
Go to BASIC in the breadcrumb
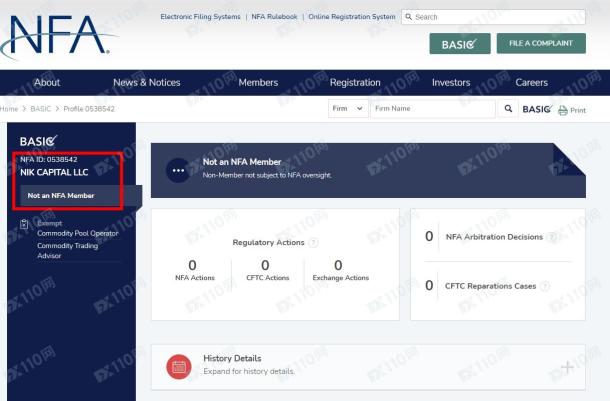tap(40, 109)
